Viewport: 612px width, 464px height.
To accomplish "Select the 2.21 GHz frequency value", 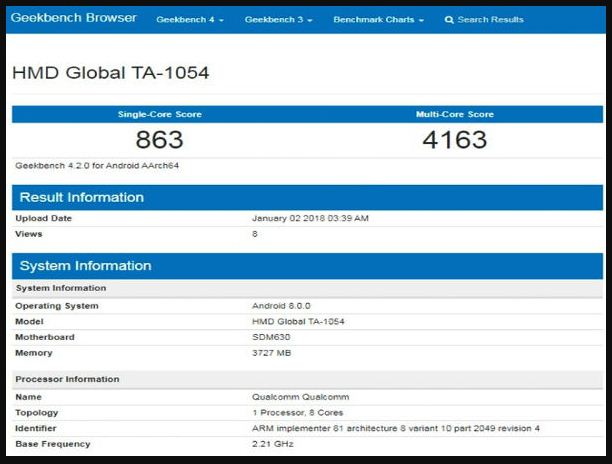I will [x=272, y=444].
